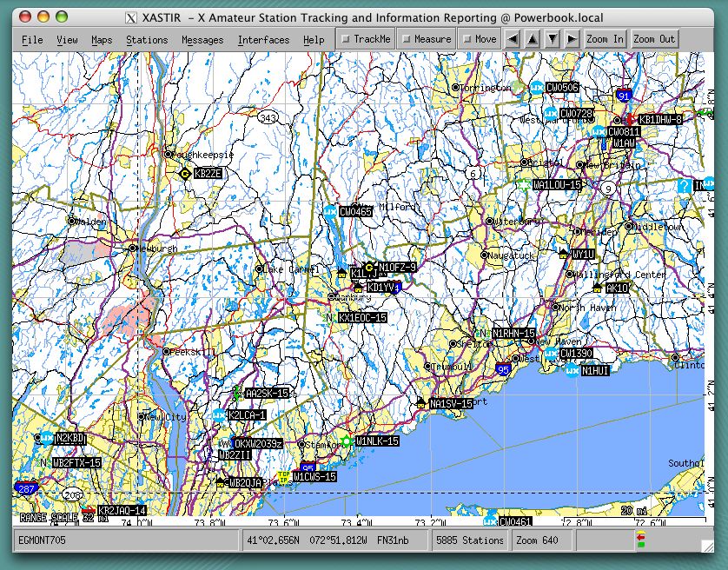The image size is (728, 570).
Task: Click the Zoom Out button
Action: click(653, 39)
